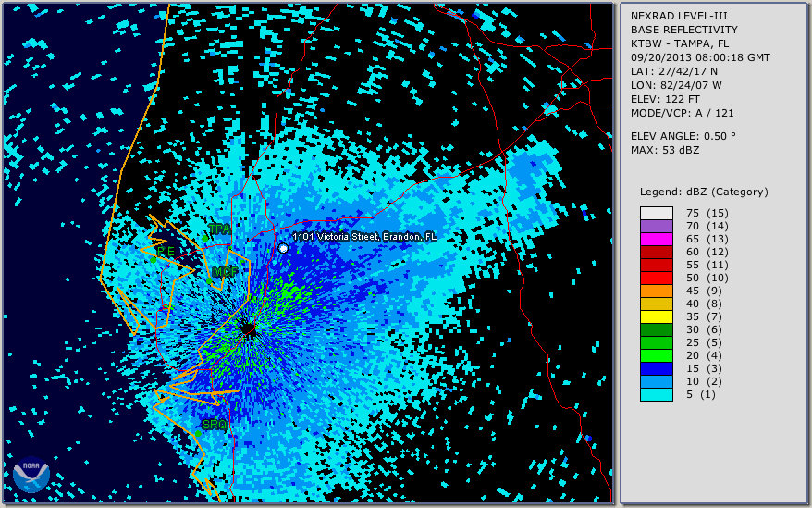Select the dark green 30 dBZ swatch
The height and width of the screenshot is (508, 812).
tap(656, 329)
